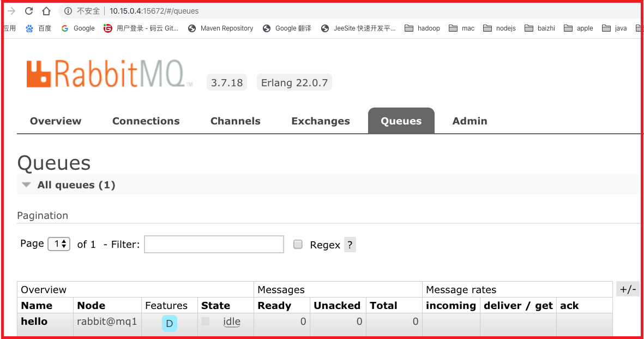Switch to the Connections tab

point(146,121)
